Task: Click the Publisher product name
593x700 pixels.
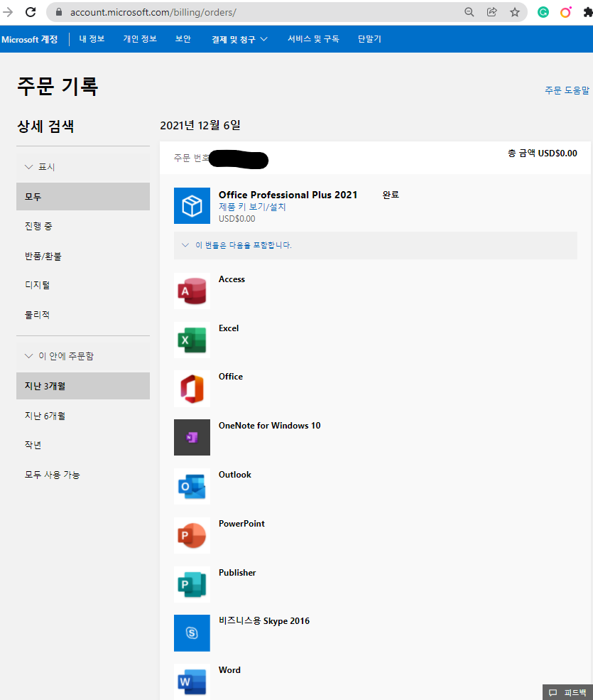Action: (237, 573)
